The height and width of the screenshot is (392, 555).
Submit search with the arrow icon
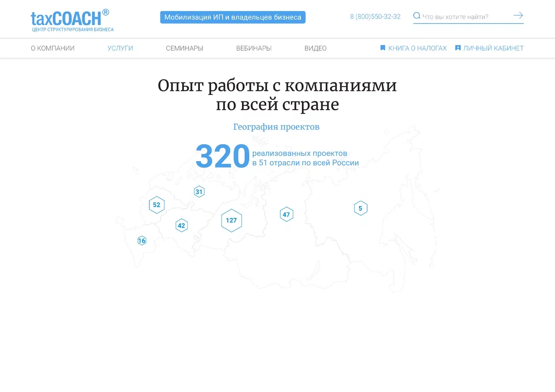pos(518,16)
